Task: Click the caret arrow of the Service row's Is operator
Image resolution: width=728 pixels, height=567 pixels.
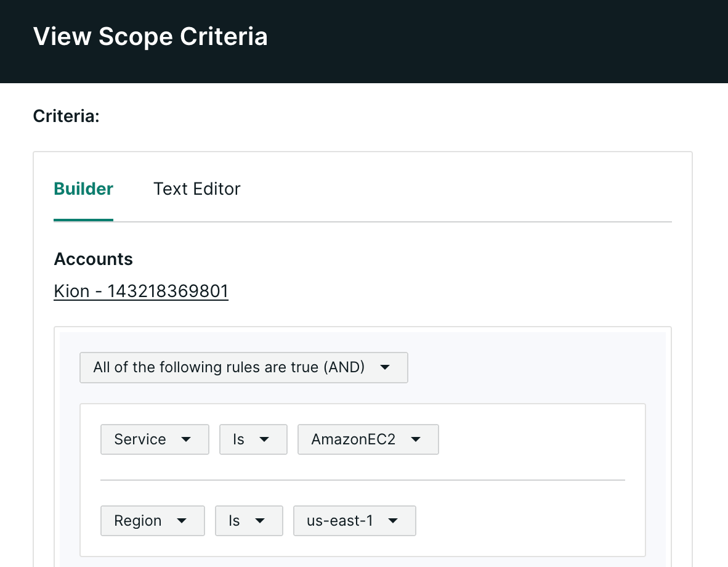Action: tap(264, 439)
